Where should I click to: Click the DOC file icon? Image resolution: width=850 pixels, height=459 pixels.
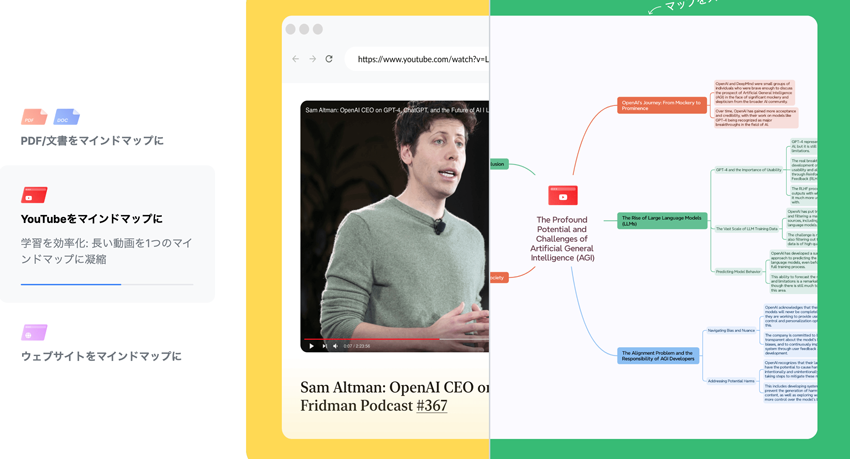(x=66, y=117)
